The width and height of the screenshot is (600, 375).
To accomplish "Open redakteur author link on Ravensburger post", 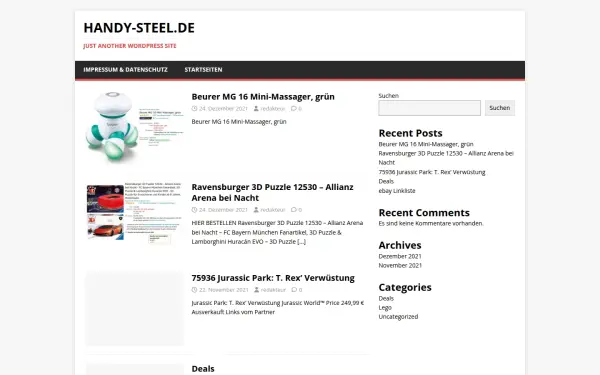I will [273, 210].
